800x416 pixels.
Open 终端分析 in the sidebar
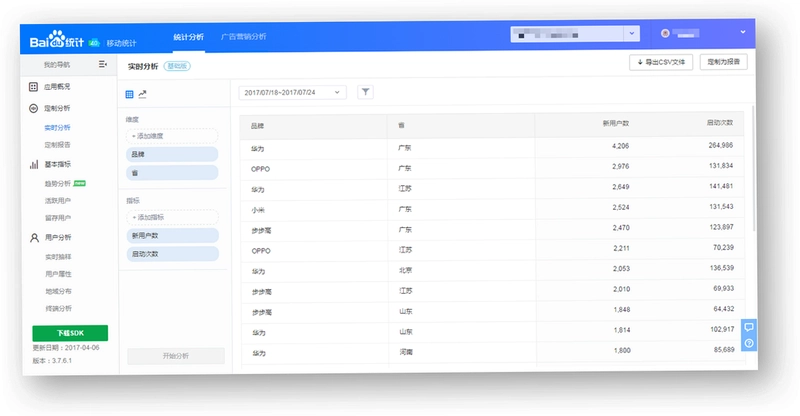[59, 308]
